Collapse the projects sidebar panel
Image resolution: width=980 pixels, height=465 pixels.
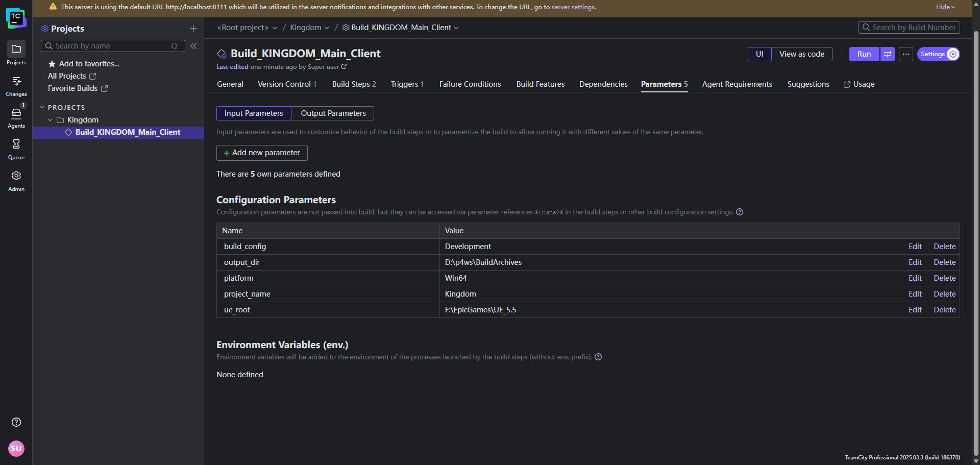click(194, 46)
